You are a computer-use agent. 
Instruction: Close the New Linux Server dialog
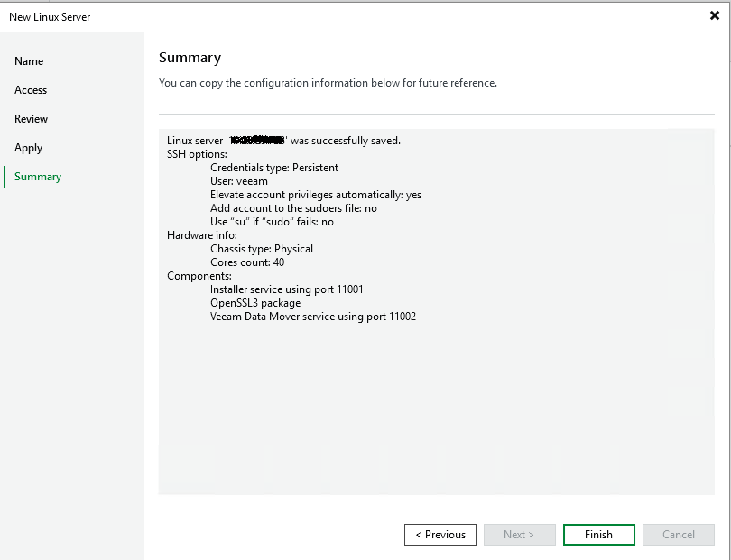[x=715, y=16]
